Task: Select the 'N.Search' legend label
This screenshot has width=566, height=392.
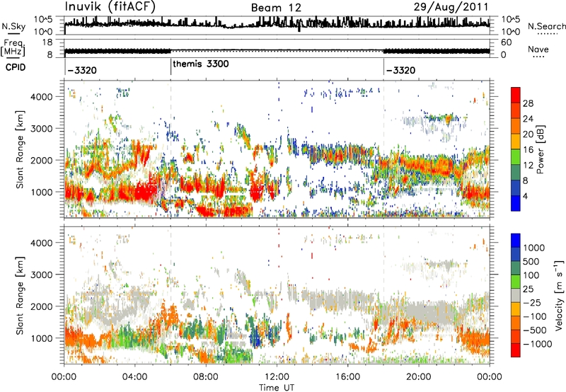Action: tap(547, 26)
